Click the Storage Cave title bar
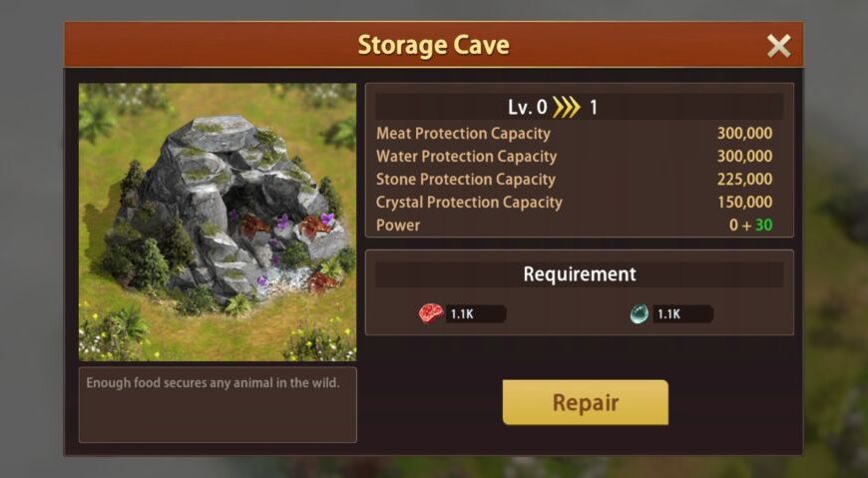The width and height of the screenshot is (868, 478). click(433, 45)
